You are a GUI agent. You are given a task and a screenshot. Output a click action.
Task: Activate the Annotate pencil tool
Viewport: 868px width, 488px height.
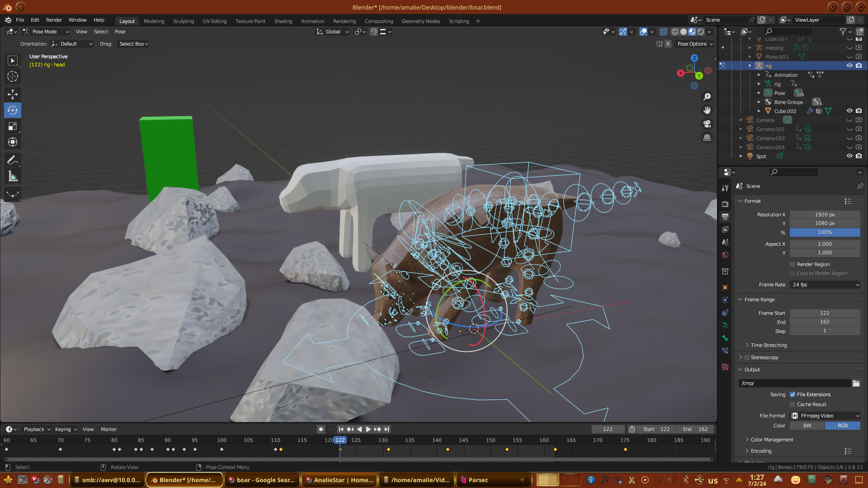point(13,160)
